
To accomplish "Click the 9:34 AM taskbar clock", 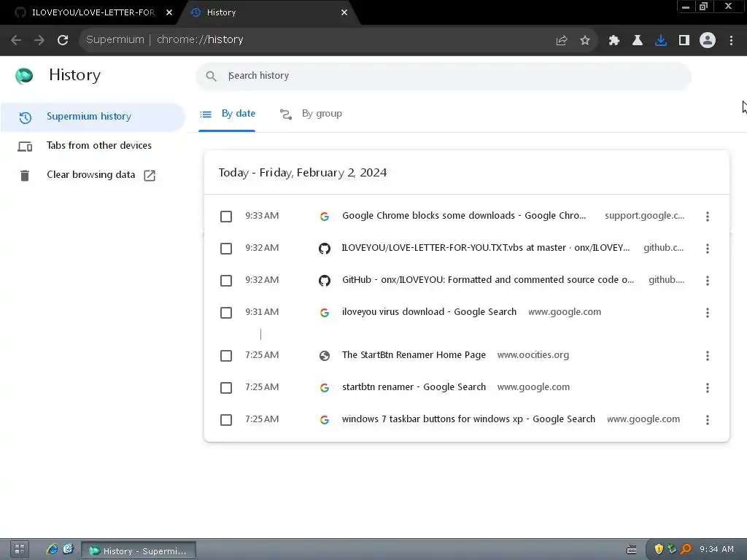I will 716,550.
